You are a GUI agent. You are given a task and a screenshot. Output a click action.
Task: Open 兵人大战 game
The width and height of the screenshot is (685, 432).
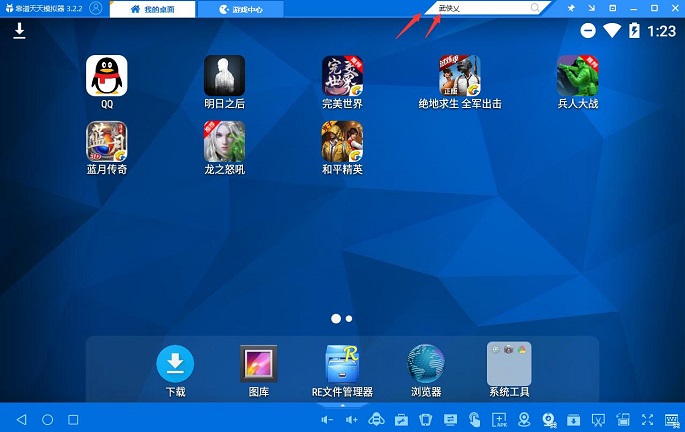click(578, 76)
